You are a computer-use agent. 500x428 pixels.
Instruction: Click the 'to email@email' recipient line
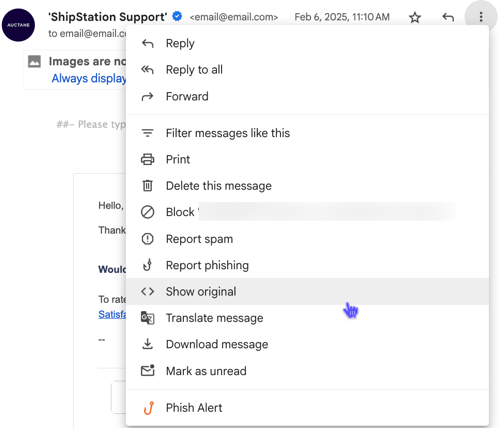(87, 34)
